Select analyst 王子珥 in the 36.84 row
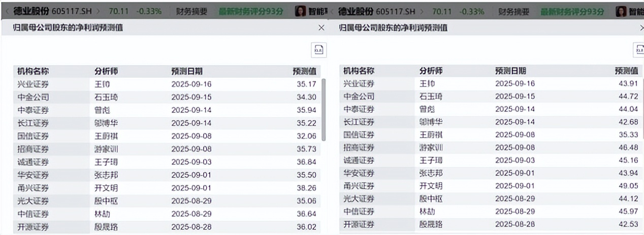Viewport: 644px width, 235px height. click(106, 162)
